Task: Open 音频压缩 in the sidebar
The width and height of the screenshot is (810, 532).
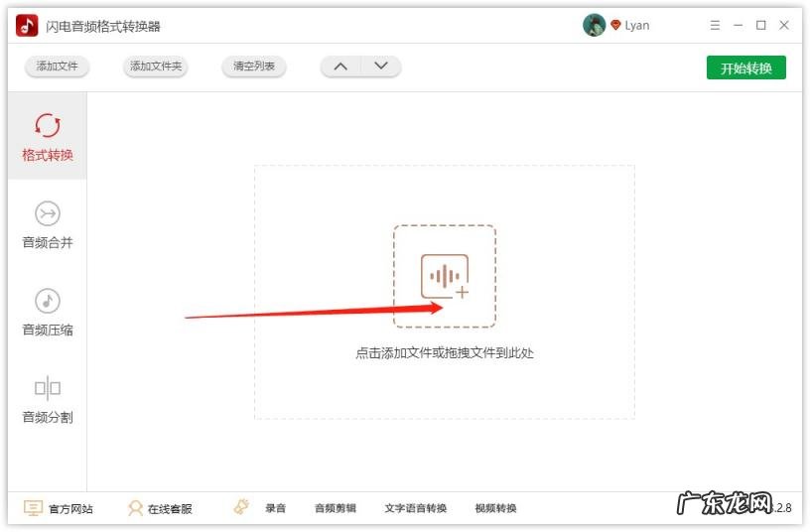Action: coord(47,312)
